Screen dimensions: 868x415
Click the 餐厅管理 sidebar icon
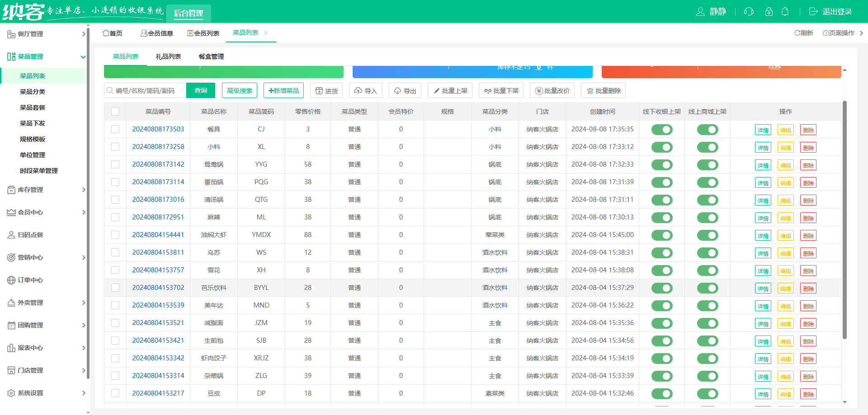11,34
